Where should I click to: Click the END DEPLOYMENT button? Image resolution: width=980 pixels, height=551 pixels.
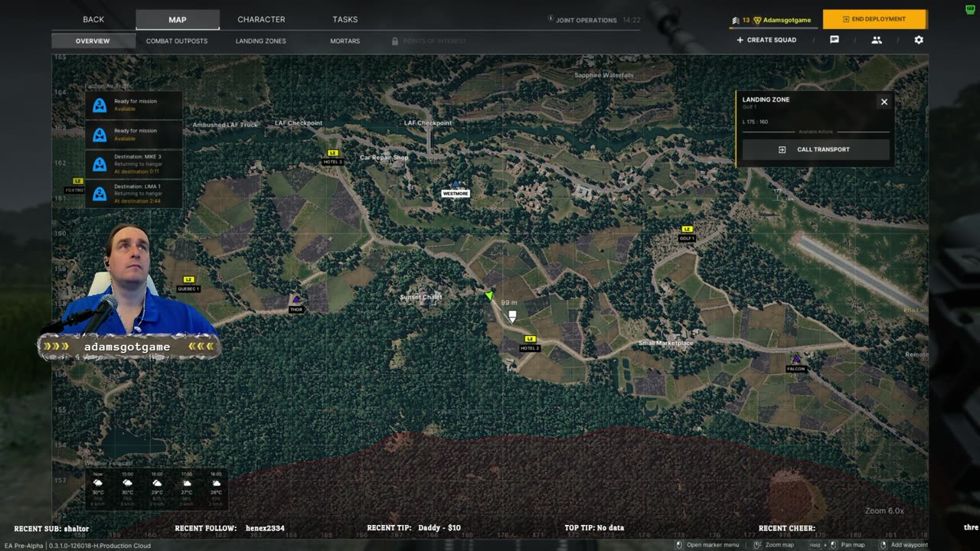[x=874, y=19]
